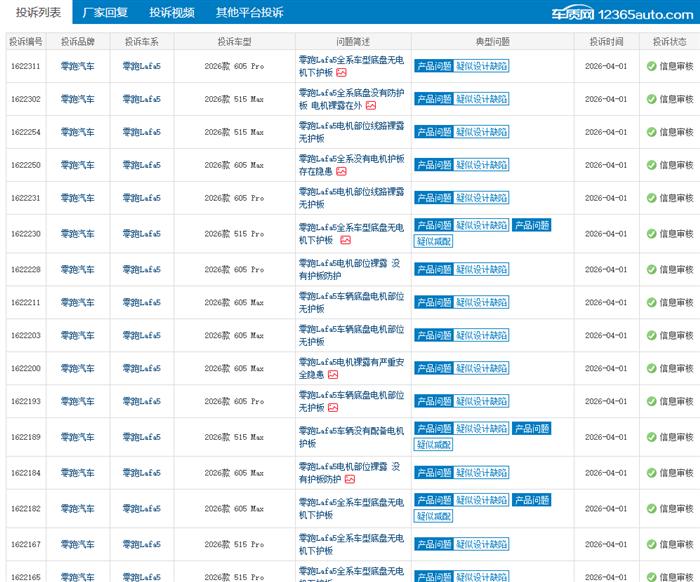Click the 疑似设计缺陷 tag in complaint 1622211
The height and width of the screenshot is (582, 700).
tap(482, 302)
